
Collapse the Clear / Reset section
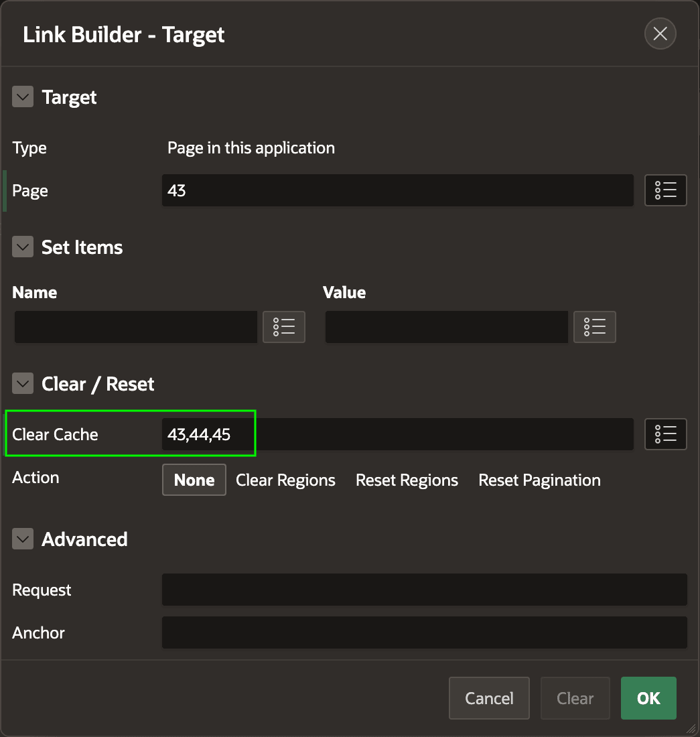(23, 383)
